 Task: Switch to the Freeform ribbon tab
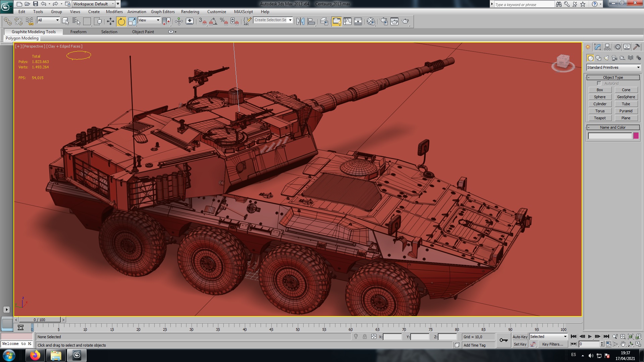[78, 32]
